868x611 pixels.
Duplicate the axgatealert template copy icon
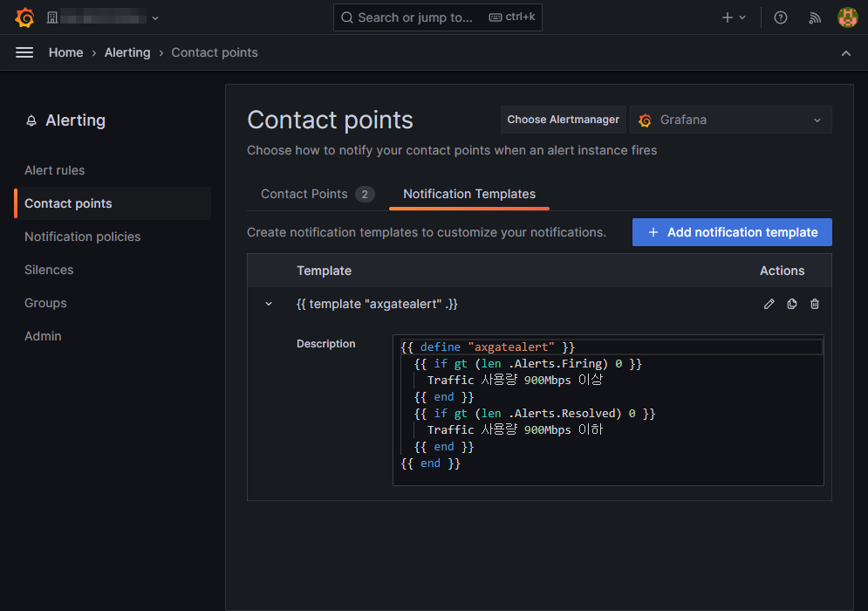(791, 304)
